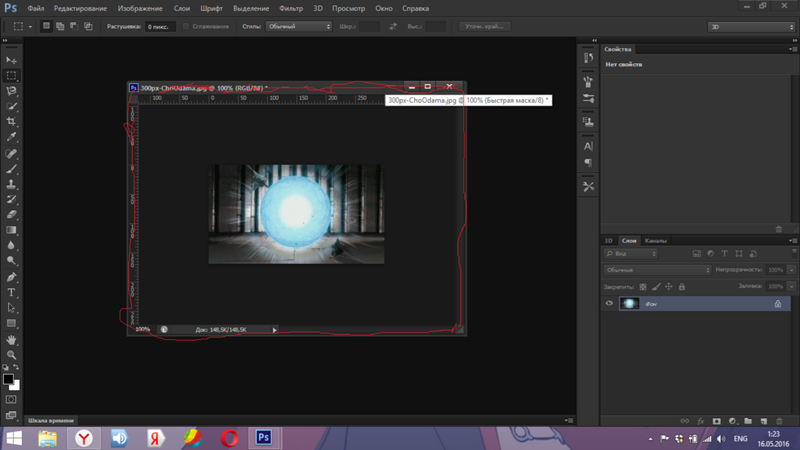Choose Subtract from selection mode
Viewport: 800px width, 450px height.
click(74, 26)
